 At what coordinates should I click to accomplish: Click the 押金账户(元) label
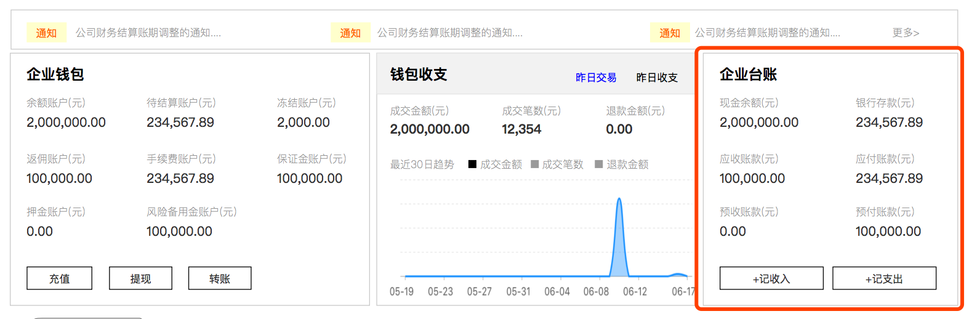coord(56,212)
